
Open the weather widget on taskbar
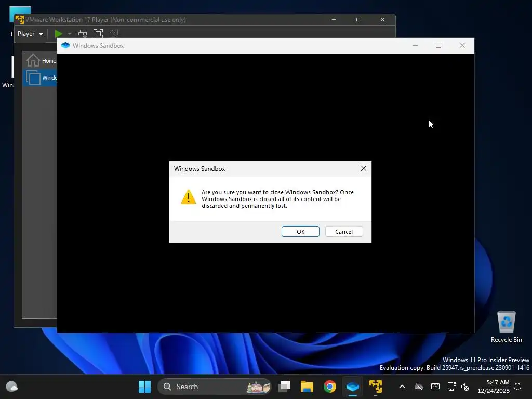(x=12, y=387)
